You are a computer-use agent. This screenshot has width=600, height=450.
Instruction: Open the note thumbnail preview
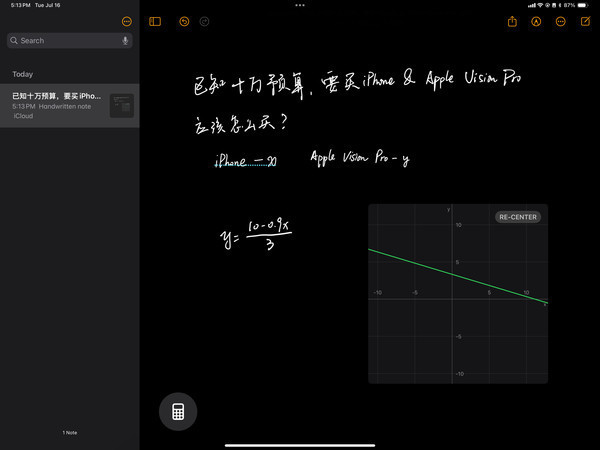[x=122, y=106]
